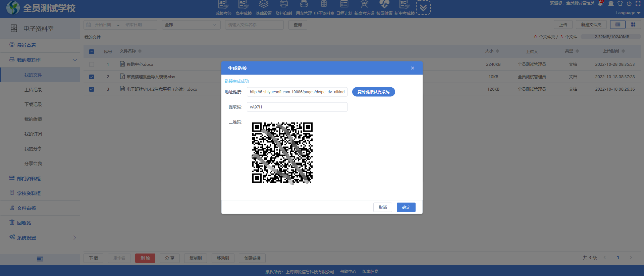Expand more modules with double-chevron button

click(423, 7)
